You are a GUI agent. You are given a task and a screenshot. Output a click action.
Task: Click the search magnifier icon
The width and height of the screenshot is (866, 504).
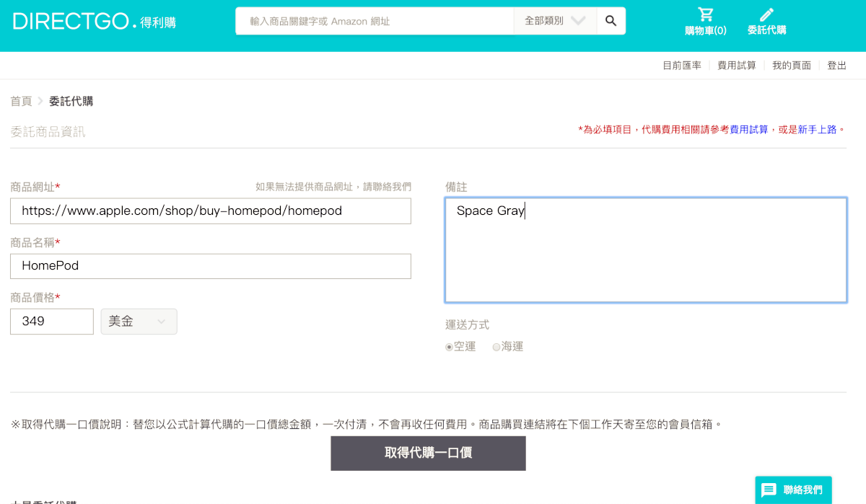pyautogui.click(x=611, y=21)
